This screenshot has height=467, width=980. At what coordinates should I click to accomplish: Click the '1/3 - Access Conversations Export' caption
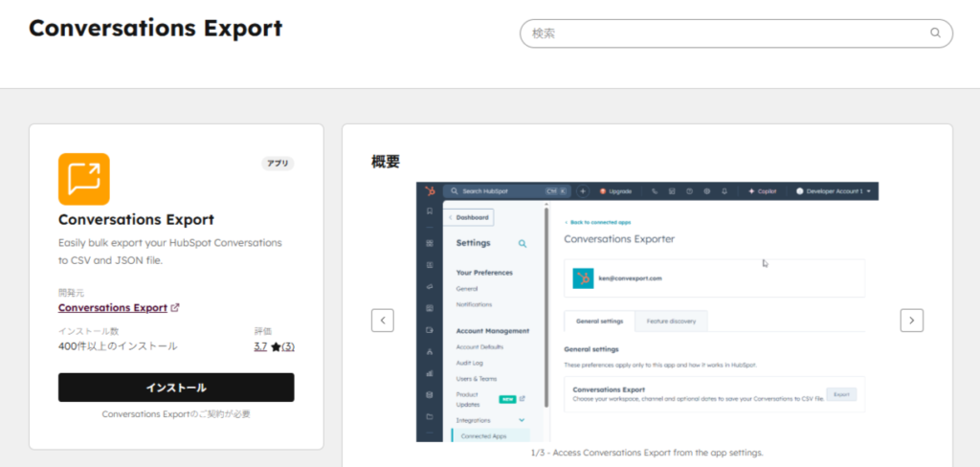coord(647,453)
